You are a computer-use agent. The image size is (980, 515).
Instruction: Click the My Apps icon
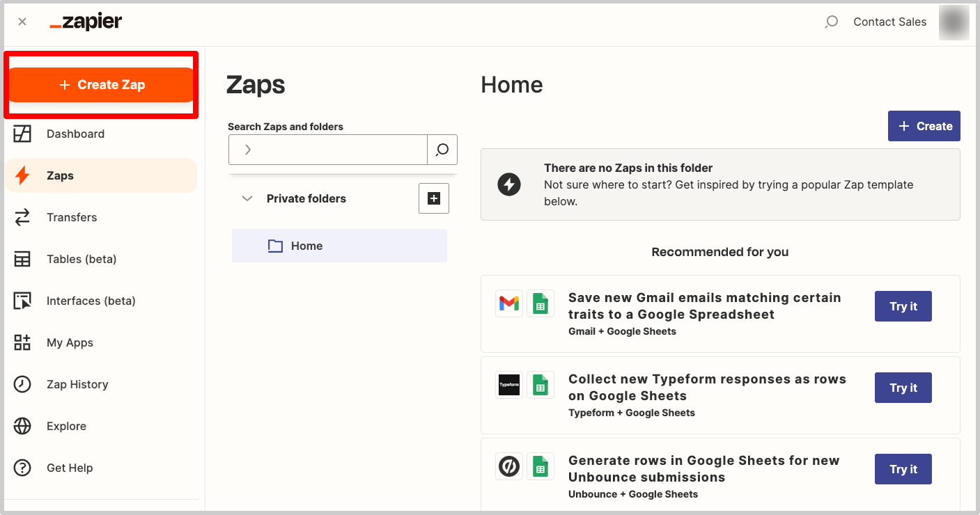pos(22,342)
